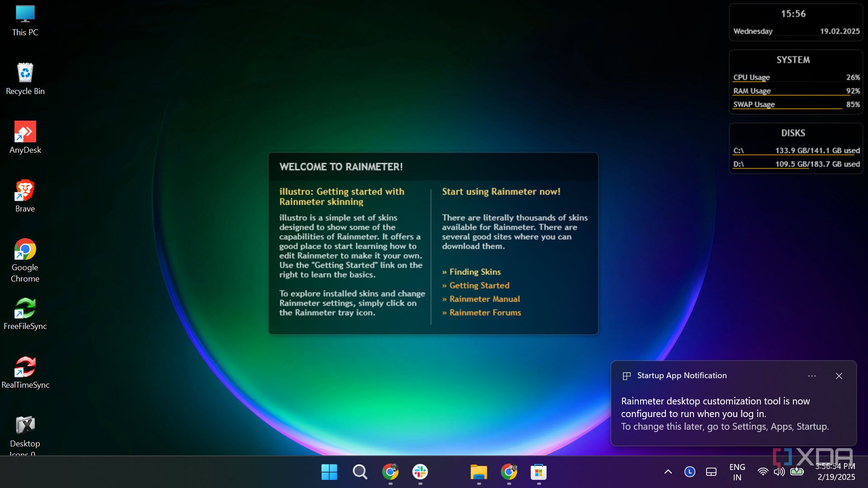The height and width of the screenshot is (488, 868).
Task: Mute the volume via the speaker tray icon
Action: pos(778,472)
